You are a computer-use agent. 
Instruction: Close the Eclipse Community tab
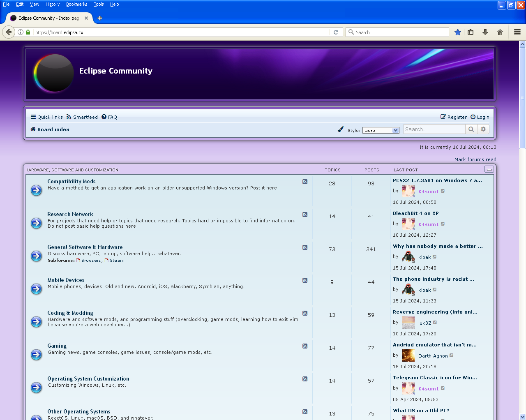[x=86, y=18]
